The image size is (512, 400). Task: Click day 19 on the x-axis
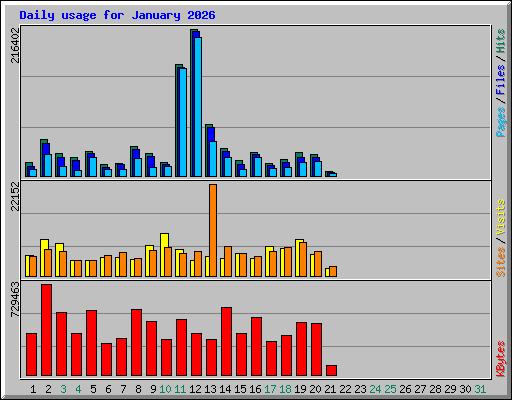click(300, 389)
